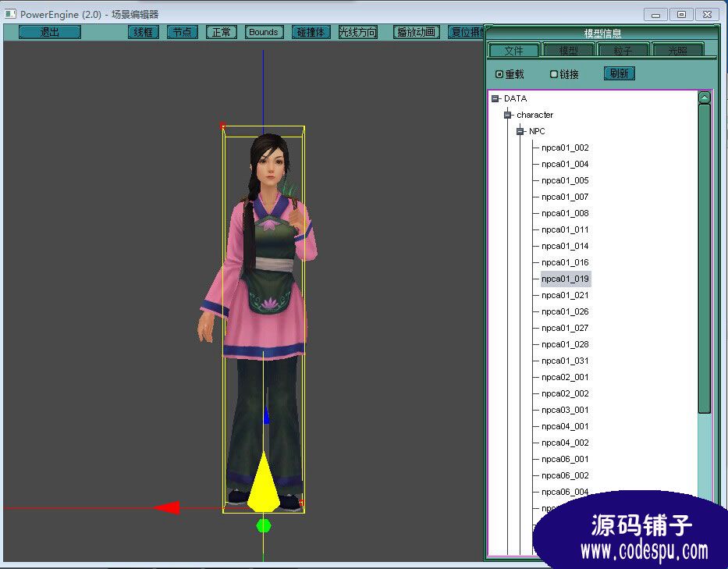Select npca01_028 in the tree
728x569 pixels.
click(x=565, y=344)
